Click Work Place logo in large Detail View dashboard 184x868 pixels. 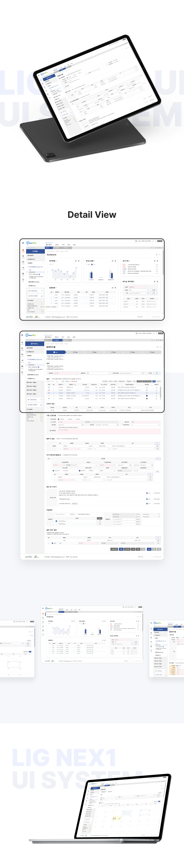point(31,243)
